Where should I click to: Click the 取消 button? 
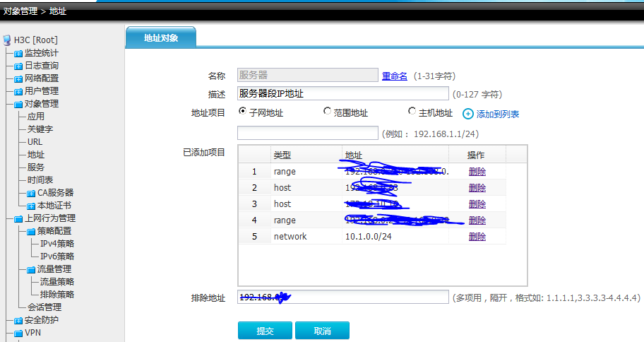click(x=323, y=331)
